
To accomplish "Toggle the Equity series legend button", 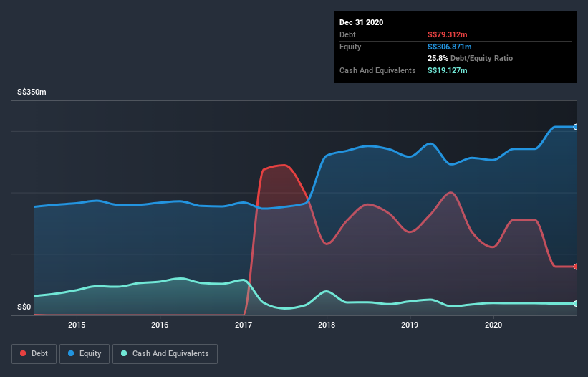I will tap(85, 354).
